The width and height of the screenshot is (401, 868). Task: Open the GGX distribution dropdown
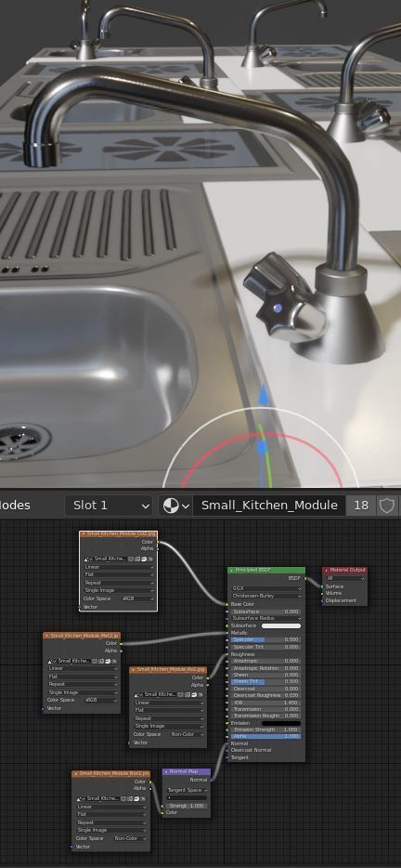266,588
